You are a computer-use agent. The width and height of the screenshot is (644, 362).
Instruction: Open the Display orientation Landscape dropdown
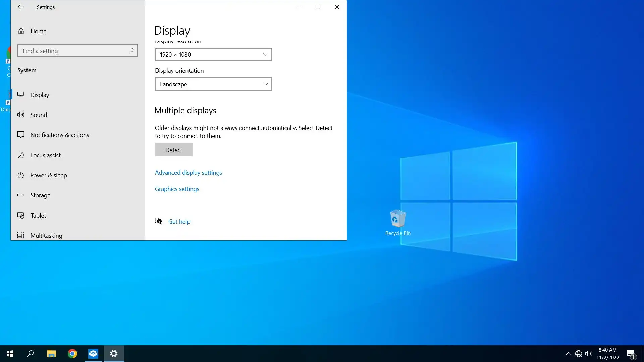tap(213, 84)
